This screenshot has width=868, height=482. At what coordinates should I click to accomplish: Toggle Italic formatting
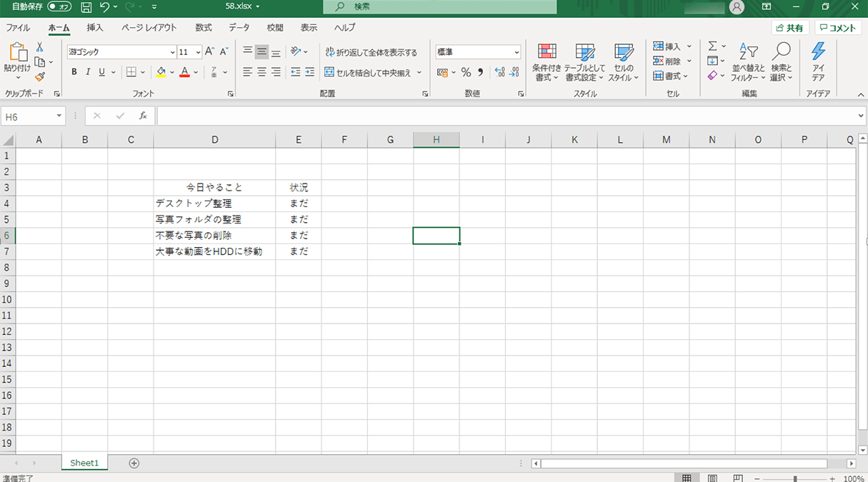tap(88, 72)
